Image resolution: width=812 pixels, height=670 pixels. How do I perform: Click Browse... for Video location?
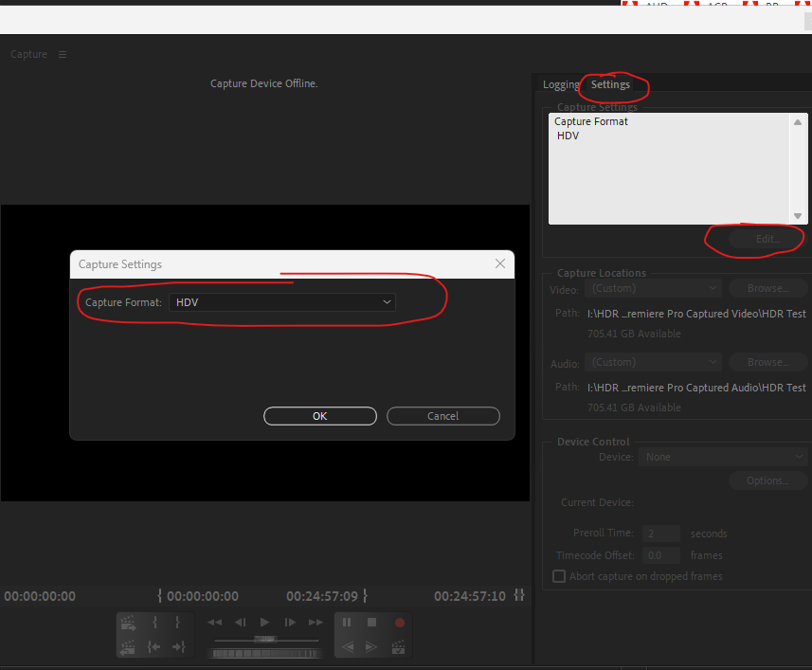pyautogui.click(x=768, y=288)
